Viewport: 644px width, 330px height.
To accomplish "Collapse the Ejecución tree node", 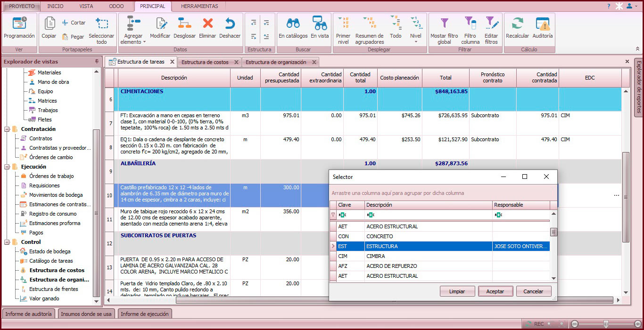I will coord(7,167).
